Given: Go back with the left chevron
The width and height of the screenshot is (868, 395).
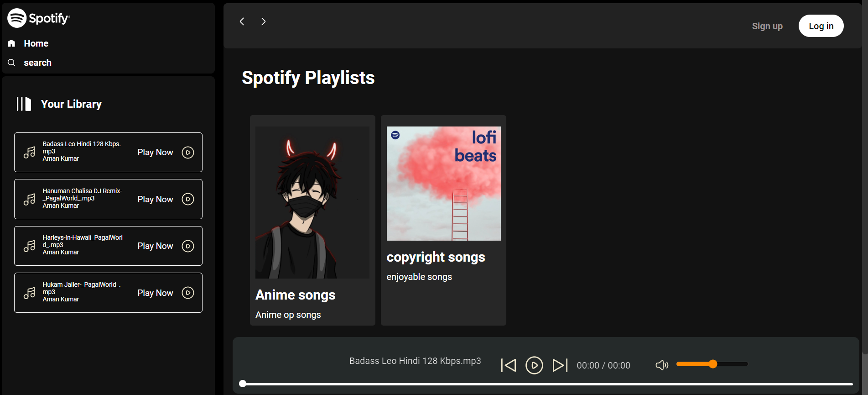Looking at the screenshot, I should [242, 21].
